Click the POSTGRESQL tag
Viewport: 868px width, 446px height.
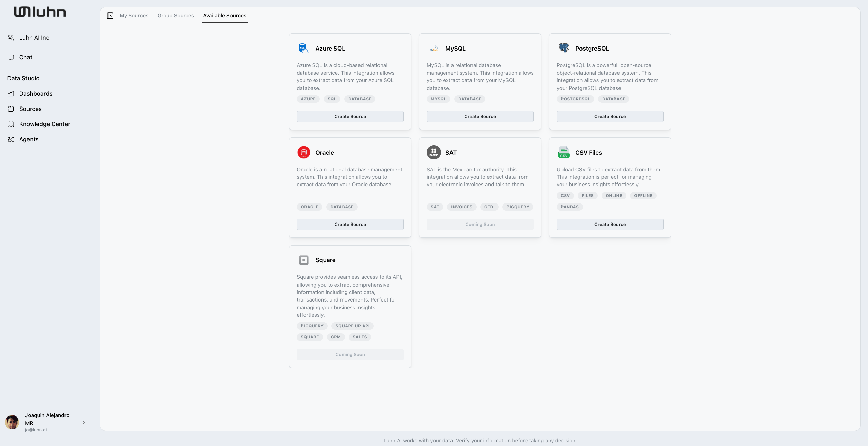point(575,99)
